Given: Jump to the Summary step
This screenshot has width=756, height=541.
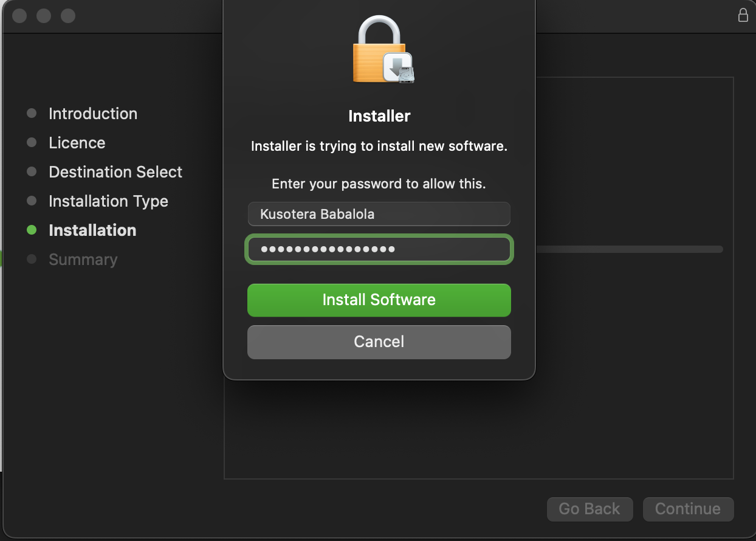Looking at the screenshot, I should point(83,260).
